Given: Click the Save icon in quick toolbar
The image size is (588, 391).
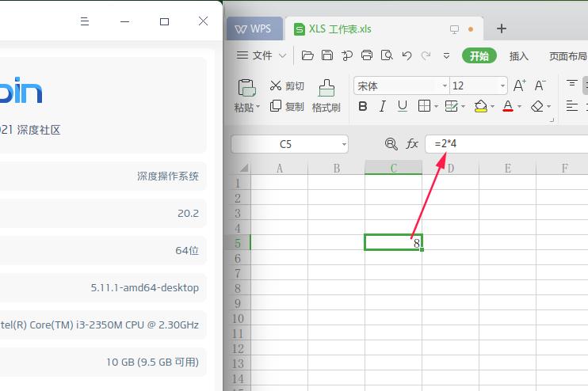Looking at the screenshot, I should 327,55.
